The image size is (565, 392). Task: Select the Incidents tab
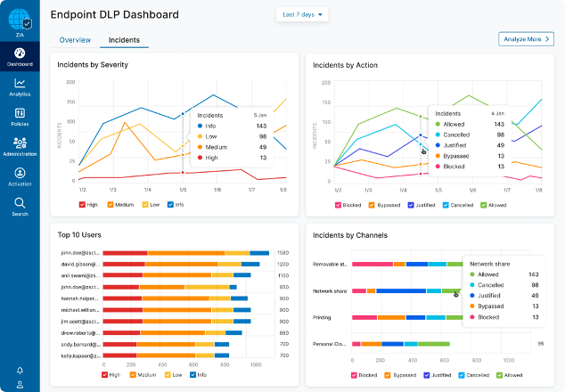pos(124,40)
